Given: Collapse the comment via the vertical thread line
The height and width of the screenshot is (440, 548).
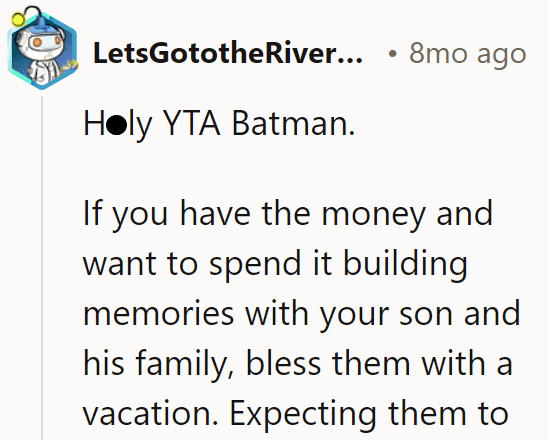Looking at the screenshot, I should click(x=42, y=267).
